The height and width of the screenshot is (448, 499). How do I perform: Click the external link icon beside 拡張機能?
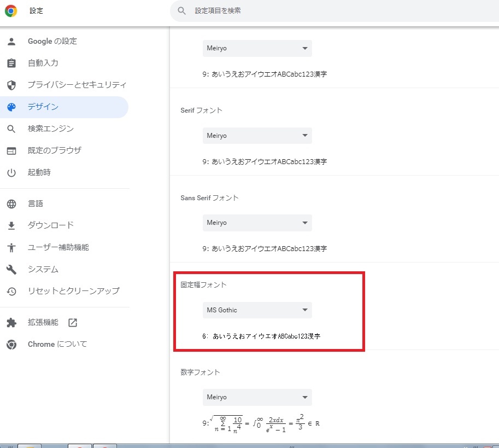(x=73, y=323)
